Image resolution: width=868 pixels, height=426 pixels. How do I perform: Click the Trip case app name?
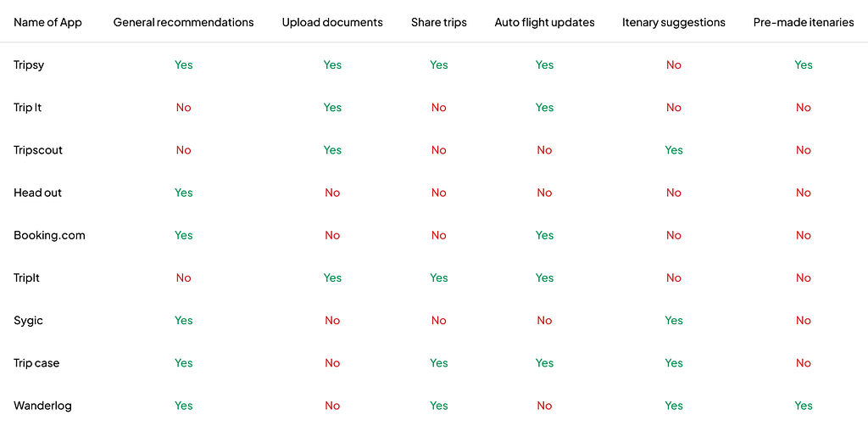[x=36, y=363]
